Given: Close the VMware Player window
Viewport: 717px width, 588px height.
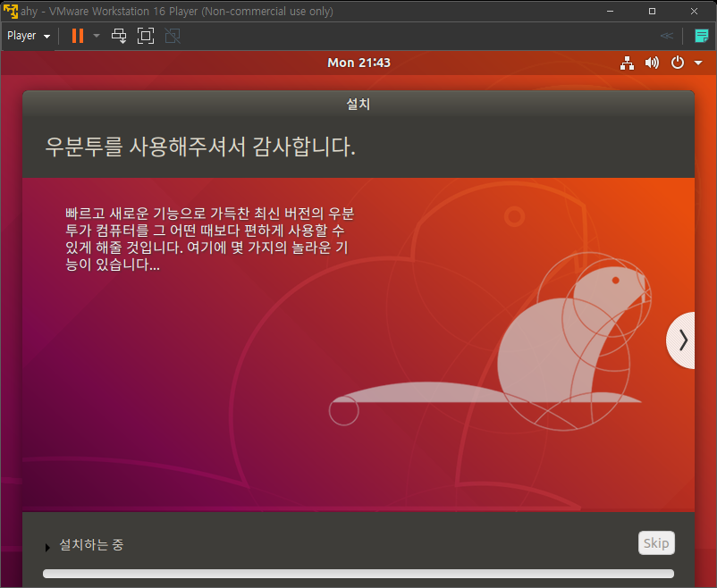Looking at the screenshot, I should (x=694, y=11).
